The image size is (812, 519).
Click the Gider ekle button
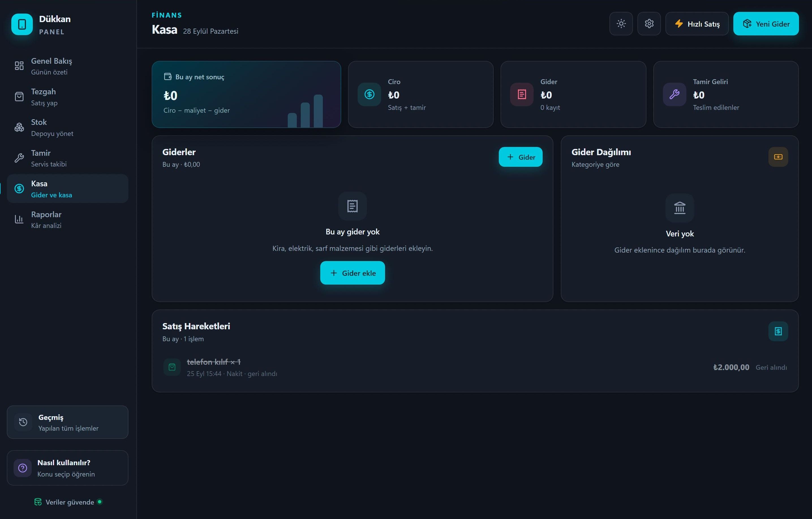[352, 273]
